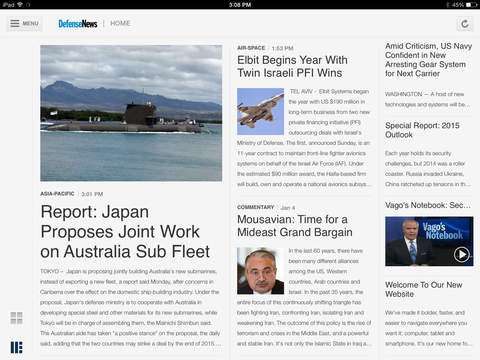Refresh the feed with reload icon
480x360 pixels.
(465, 24)
